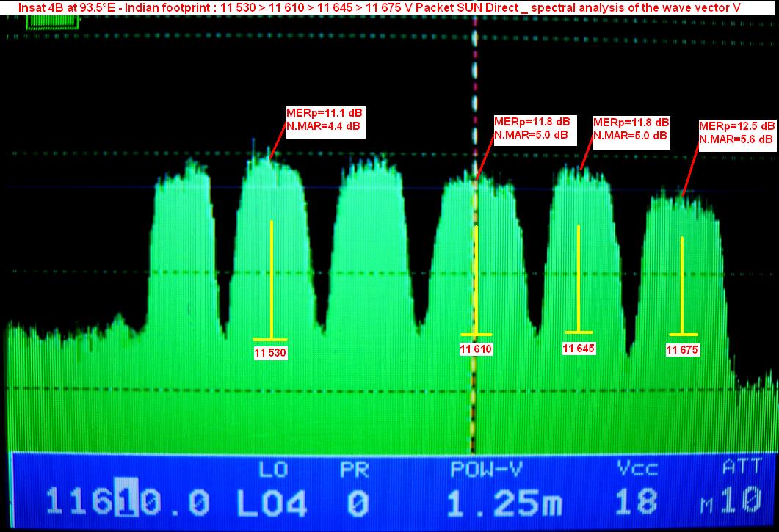Click the Vcc value 18
The height and width of the screenshot is (532, 779).
coord(635,503)
